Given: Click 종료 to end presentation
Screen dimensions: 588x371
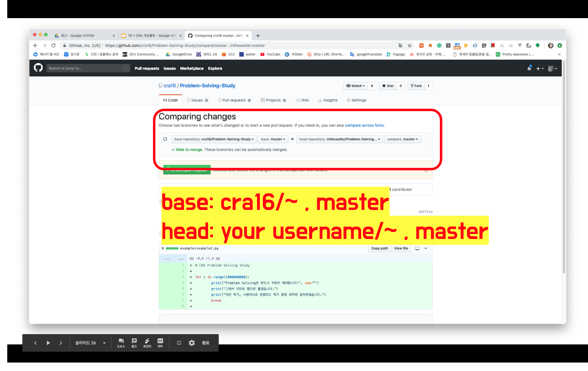Looking at the screenshot, I should click(206, 343).
